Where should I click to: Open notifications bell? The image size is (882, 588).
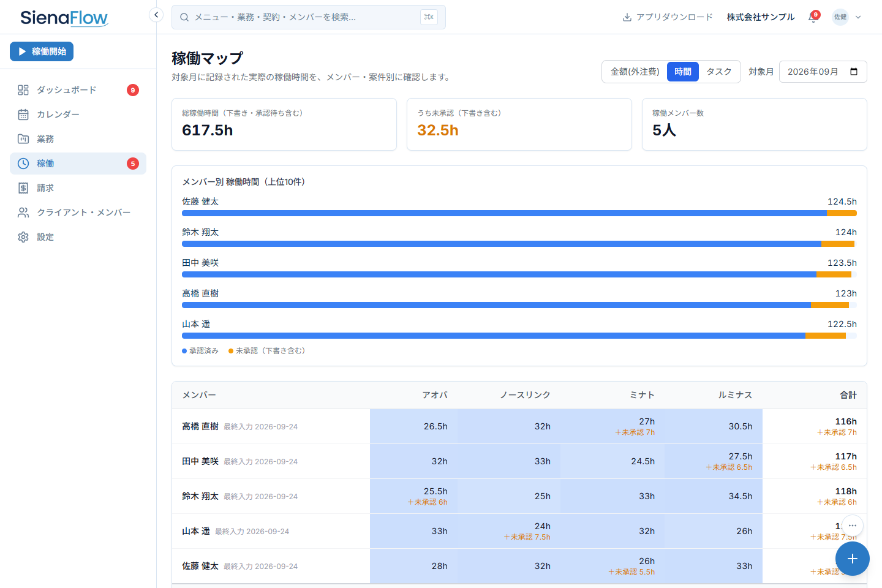pos(813,17)
